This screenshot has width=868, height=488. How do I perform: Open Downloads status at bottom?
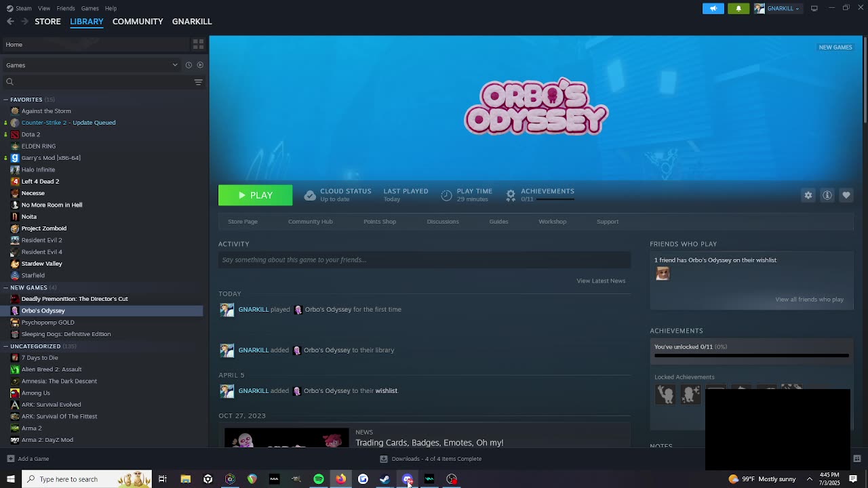point(431,459)
